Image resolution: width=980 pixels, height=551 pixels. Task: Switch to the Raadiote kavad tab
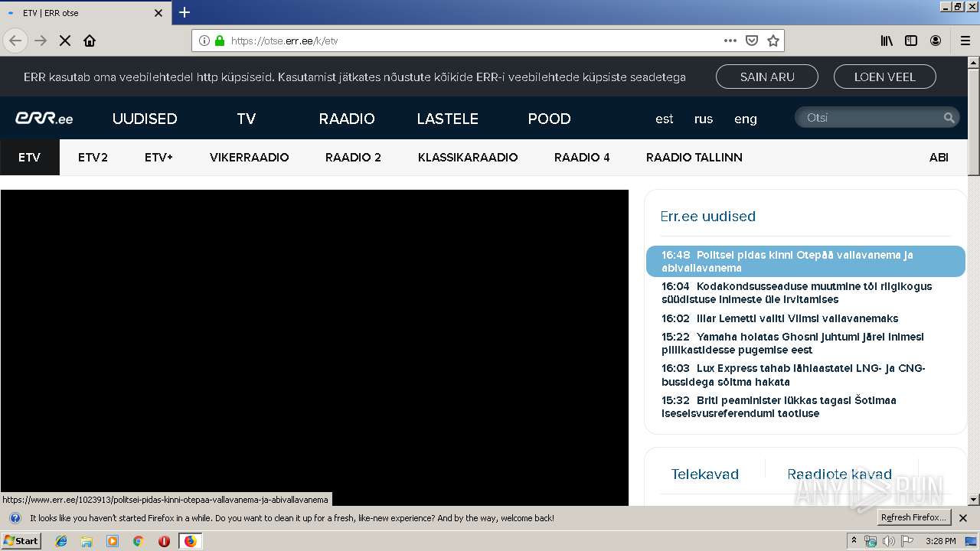tap(840, 474)
